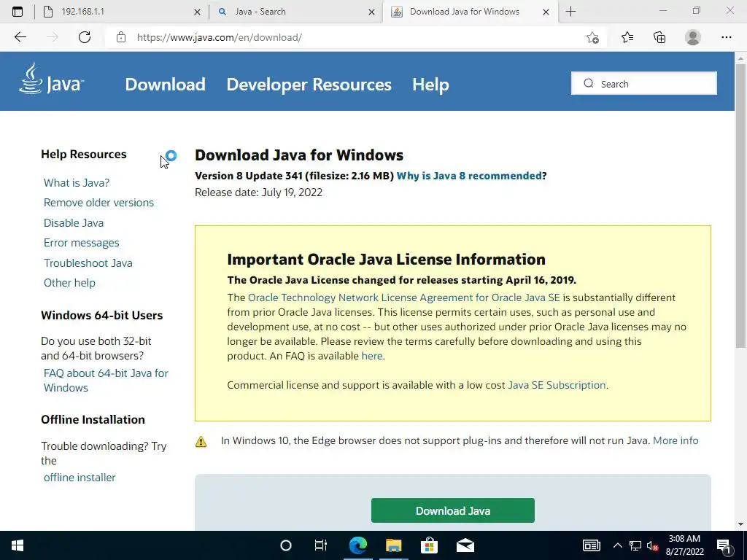Open the Favorites list icon
This screenshot has height=560, width=747.
point(627,37)
